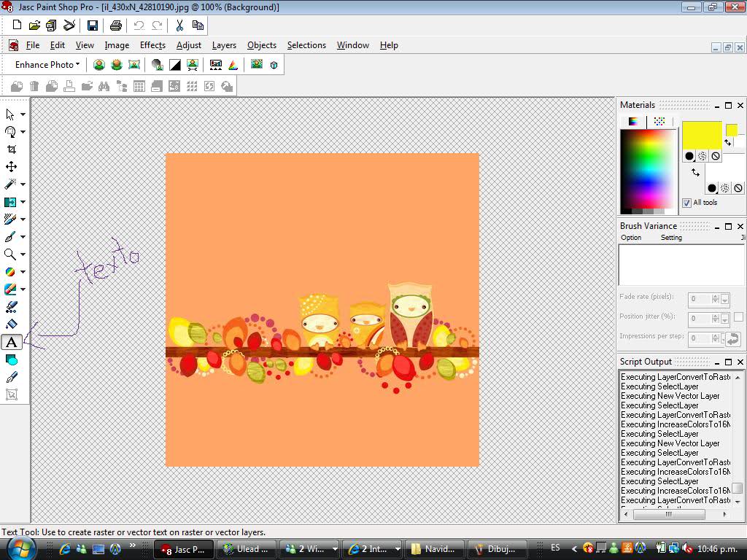747x560 pixels.
Task: Choose the Move tool
Action: (11, 167)
